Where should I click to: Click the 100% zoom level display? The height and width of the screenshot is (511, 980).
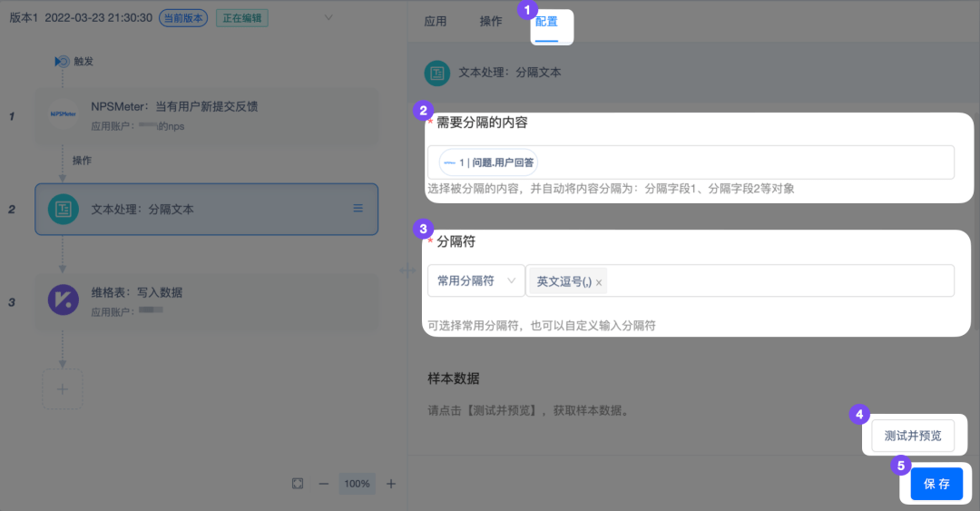tap(357, 484)
